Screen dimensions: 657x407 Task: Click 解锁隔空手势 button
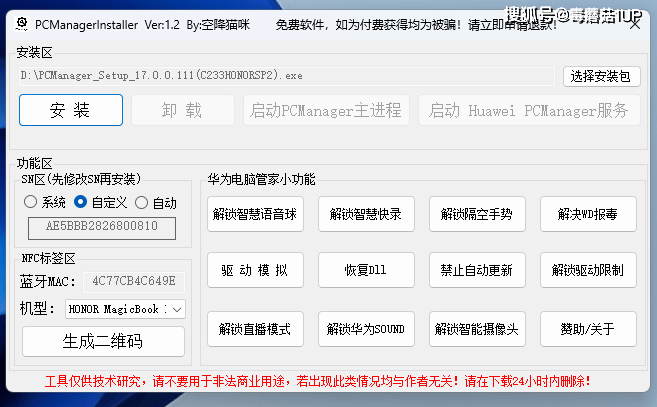(477, 214)
